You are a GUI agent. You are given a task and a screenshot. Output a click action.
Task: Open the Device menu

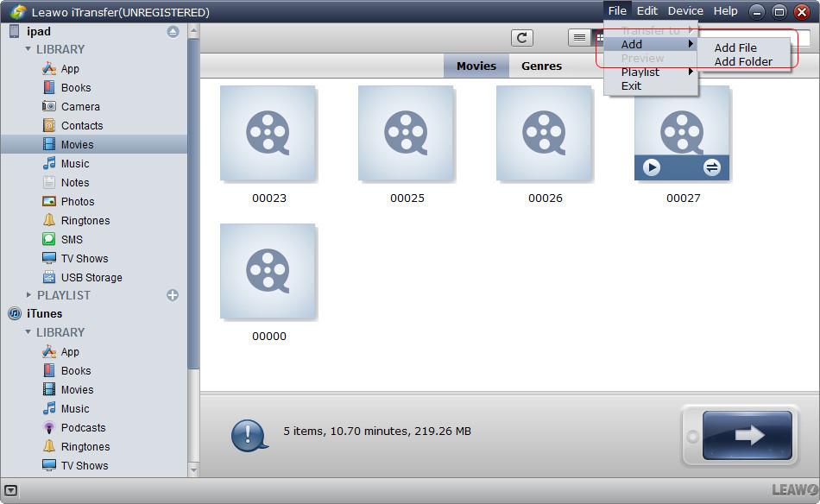pos(685,11)
